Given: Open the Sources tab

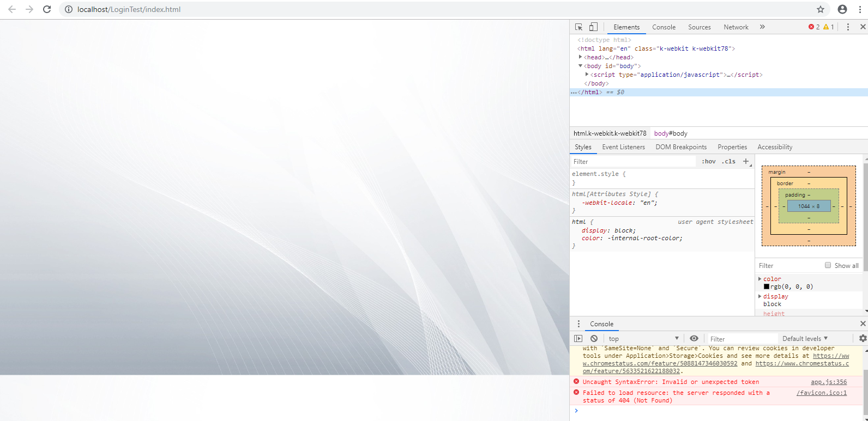Looking at the screenshot, I should pos(700,27).
